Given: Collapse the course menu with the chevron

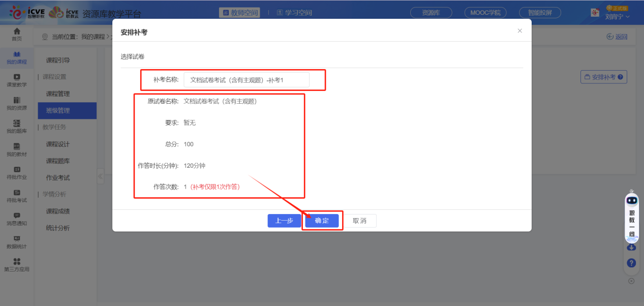Looking at the screenshot, I should [100, 176].
